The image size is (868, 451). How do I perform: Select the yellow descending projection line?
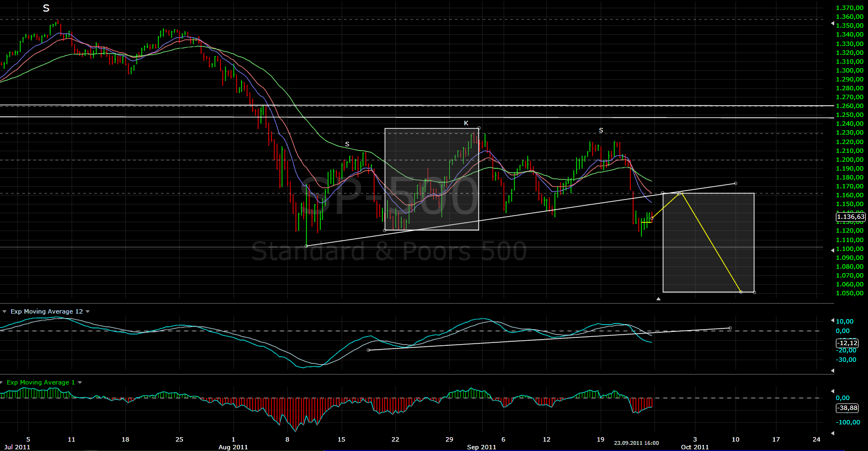(x=711, y=243)
